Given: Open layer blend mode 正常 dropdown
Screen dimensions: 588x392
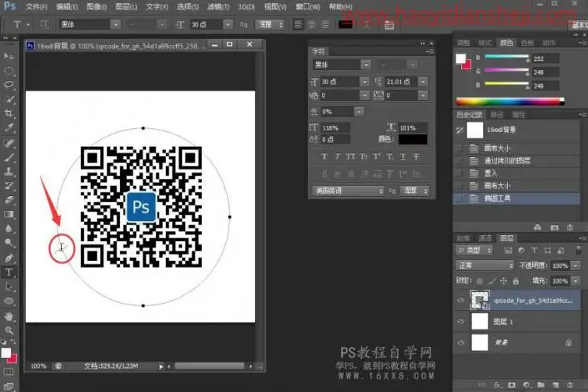Looking at the screenshot, I should [485, 265].
